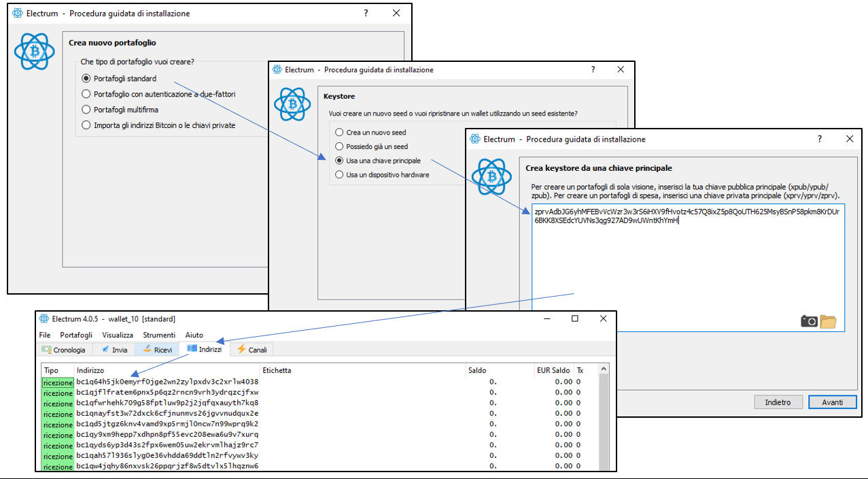Screen dimensions: 868x479
Task: Select address bc1qd5jtgz6knv4vamd9xp5rmjl0ncw7n99wprq9k2
Action: click(x=167, y=424)
